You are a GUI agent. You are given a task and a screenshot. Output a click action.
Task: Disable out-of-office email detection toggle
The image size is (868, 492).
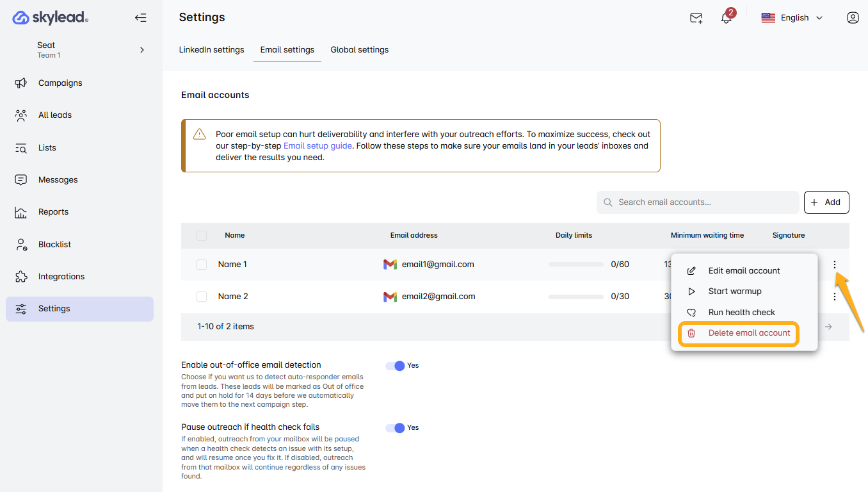pos(396,366)
